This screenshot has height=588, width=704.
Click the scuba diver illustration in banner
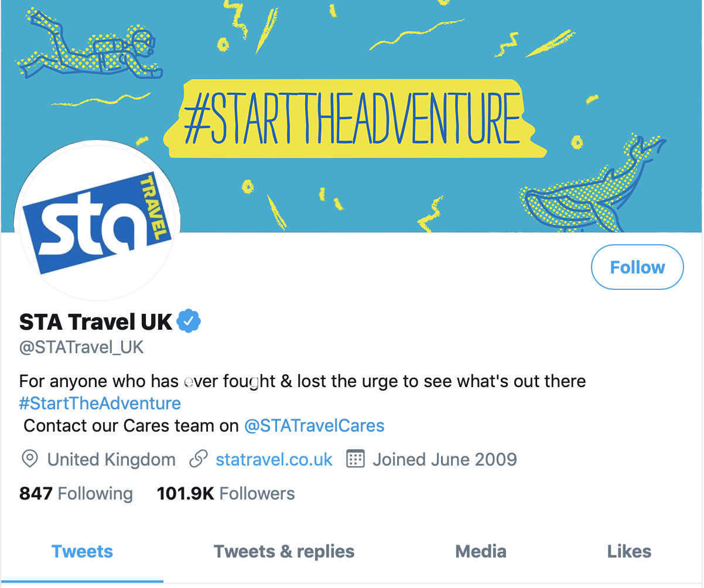(x=88, y=48)
